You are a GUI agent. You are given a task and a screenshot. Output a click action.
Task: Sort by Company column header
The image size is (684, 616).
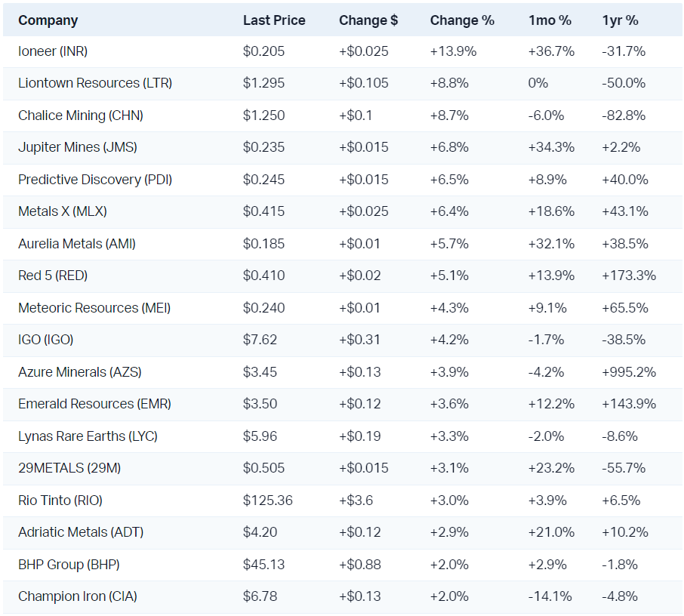48,20
